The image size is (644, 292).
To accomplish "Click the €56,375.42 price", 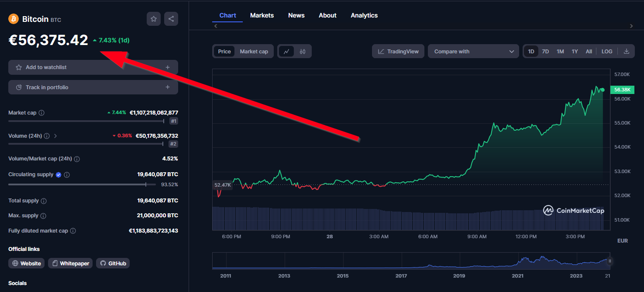I will click(48, 40).
